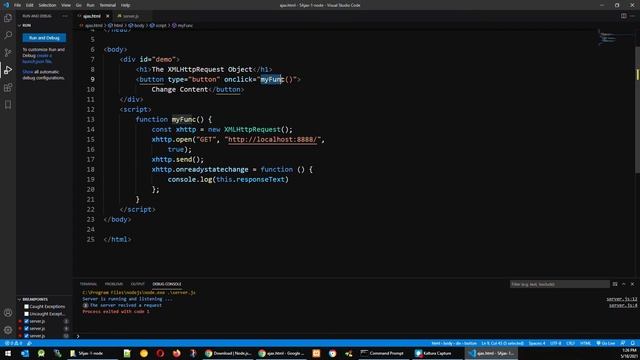The height and width of the screenshot is (360, 640).
Task: Uncheck the first server.js breakpoint
Action: 27,321
